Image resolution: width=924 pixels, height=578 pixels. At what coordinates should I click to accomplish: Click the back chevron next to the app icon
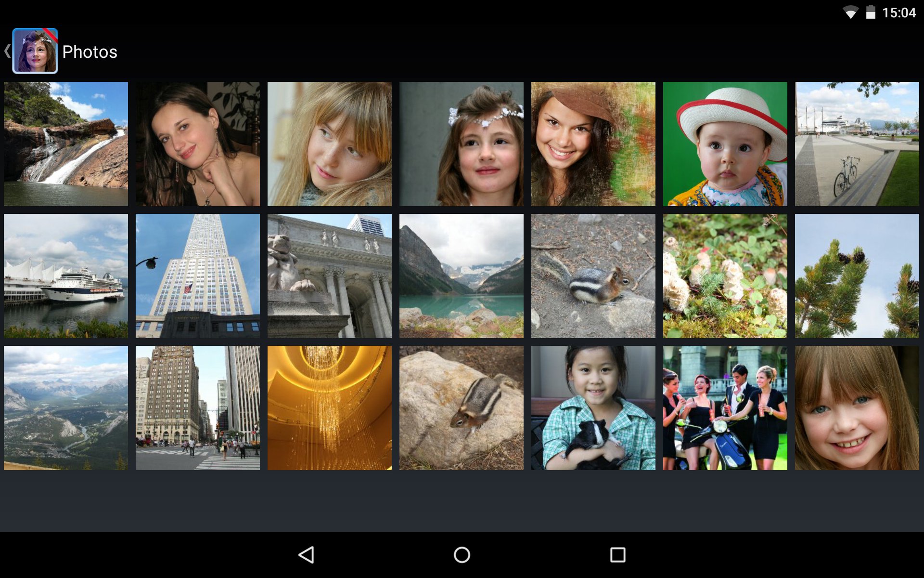click(7, 51)
